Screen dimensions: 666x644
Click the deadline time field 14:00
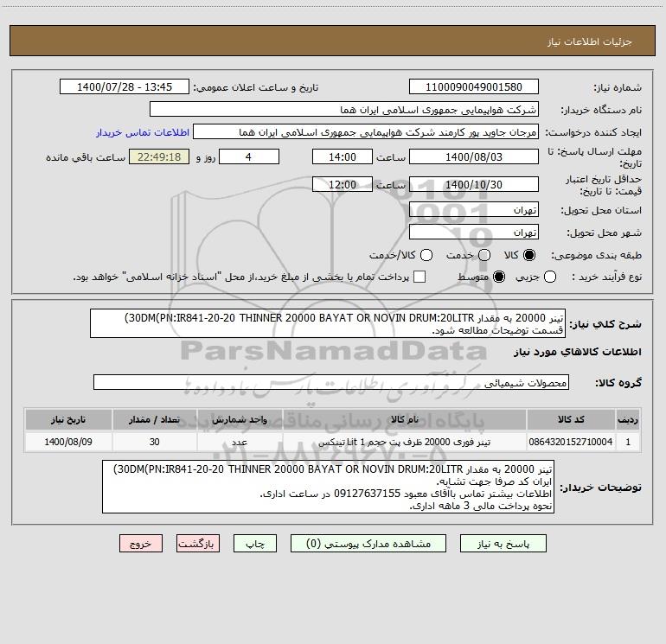click(x=343, y=156)
